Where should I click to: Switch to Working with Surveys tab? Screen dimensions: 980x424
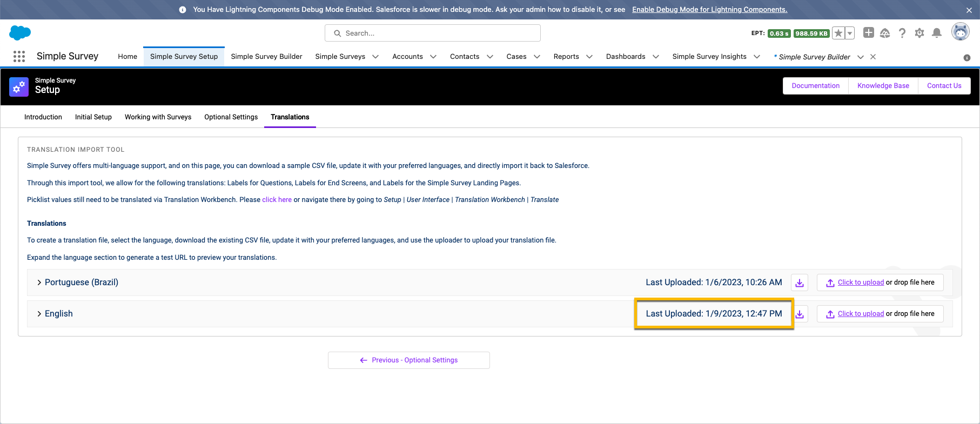coord(158,117)
